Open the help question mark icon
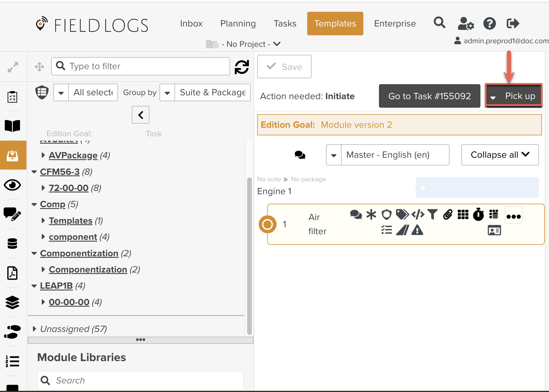The width and height of the screenshot is (549, 392). pos(489,24)
